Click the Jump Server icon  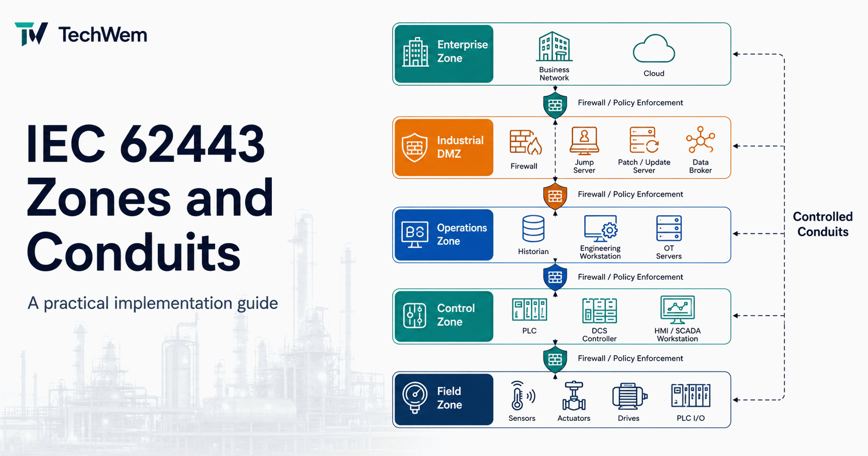(584, 140)
